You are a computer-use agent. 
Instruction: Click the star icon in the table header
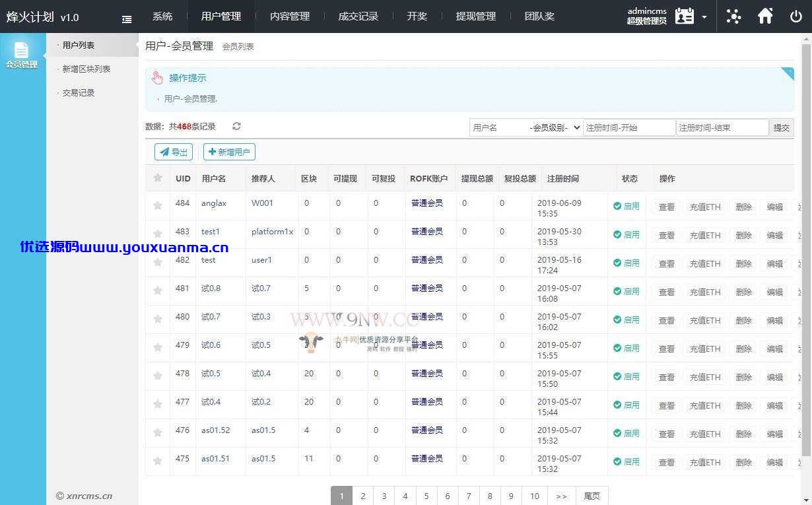[x=158, y=178]
